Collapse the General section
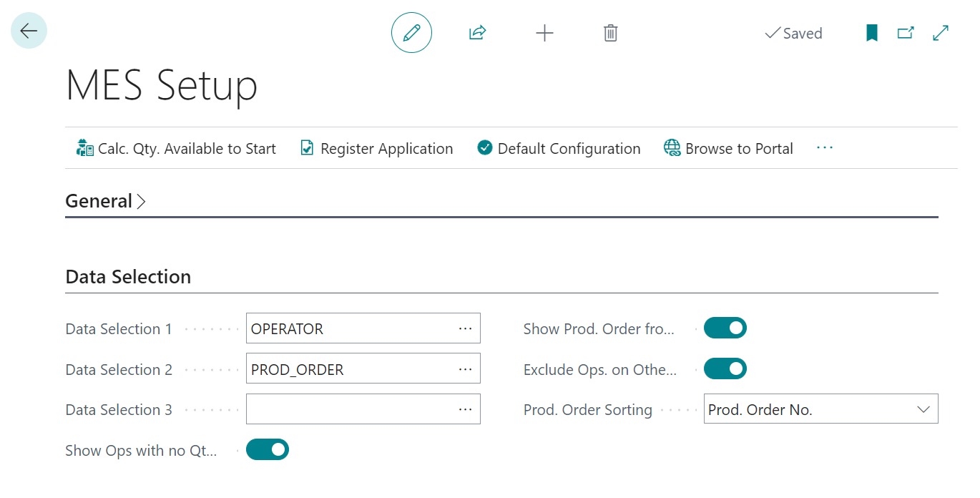The image size is (980, 498). [x=106, y=201]
